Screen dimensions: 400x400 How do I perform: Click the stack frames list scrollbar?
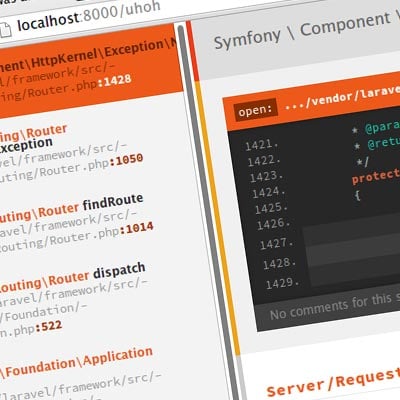point(208,213)
